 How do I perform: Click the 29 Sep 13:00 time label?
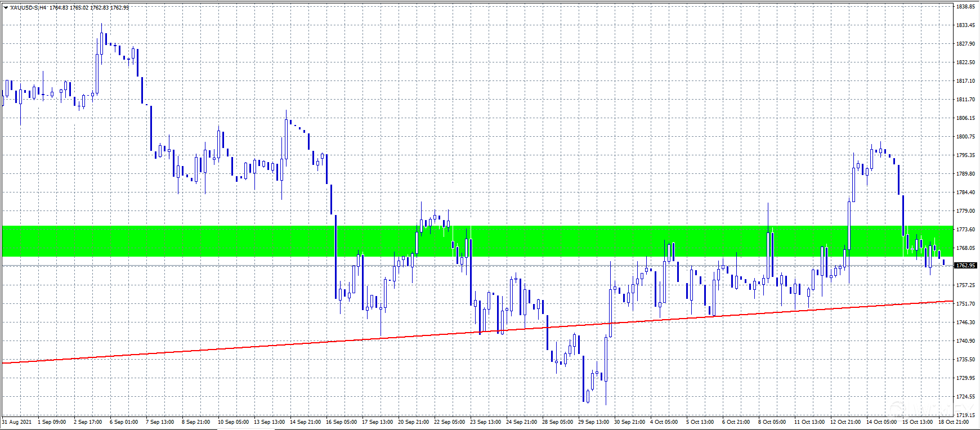(x=593, y=422)
